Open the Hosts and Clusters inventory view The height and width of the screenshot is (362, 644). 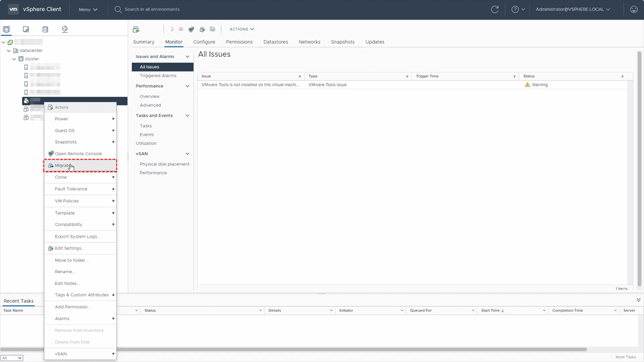(7, 29)
